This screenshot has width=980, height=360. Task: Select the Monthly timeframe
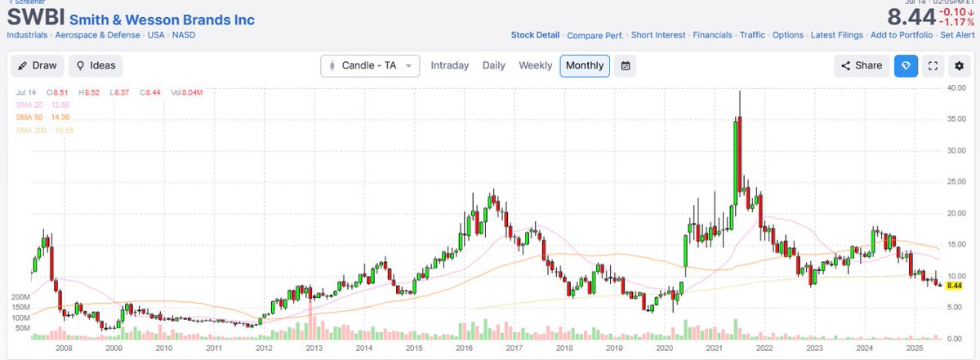[x=585, y=65]
